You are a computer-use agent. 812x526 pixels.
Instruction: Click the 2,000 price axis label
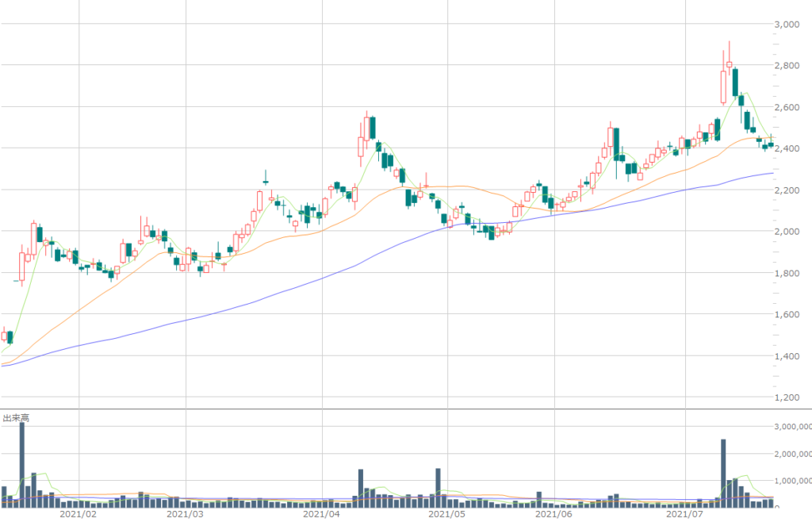[x=787, y=232]
